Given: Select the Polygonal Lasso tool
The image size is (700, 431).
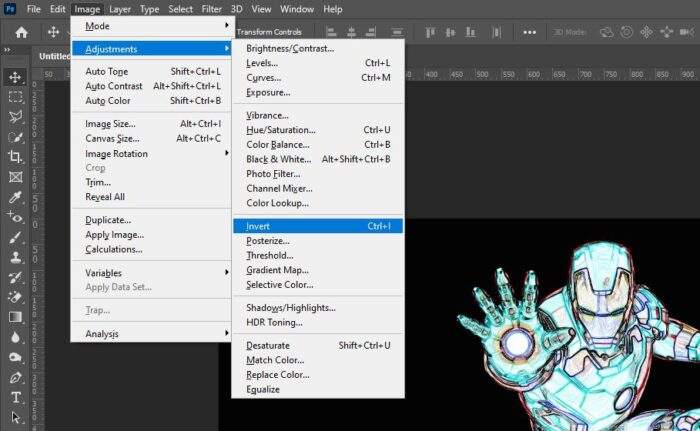Looking at the screenshot, I should pos(15,117).
